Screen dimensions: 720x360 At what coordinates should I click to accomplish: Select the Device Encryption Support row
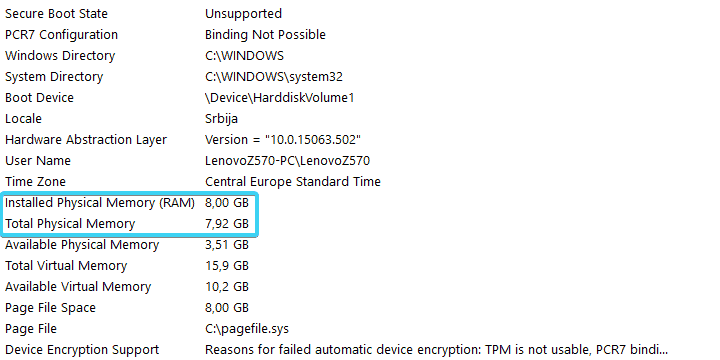tap(360, 350)
